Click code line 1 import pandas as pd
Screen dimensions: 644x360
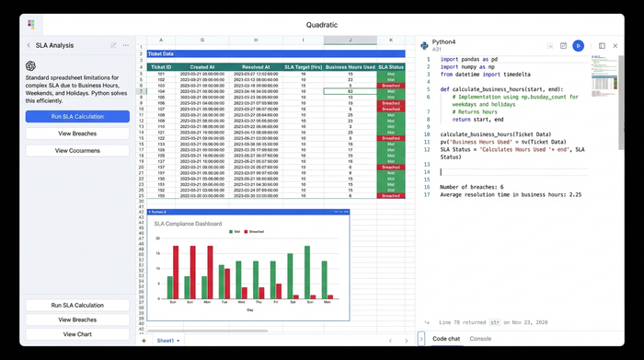point(468,59)
